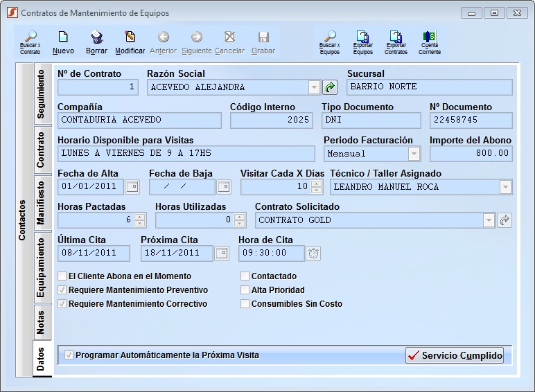Click the Próxima Cita date field
535x392 pixels.
[177, 253]
